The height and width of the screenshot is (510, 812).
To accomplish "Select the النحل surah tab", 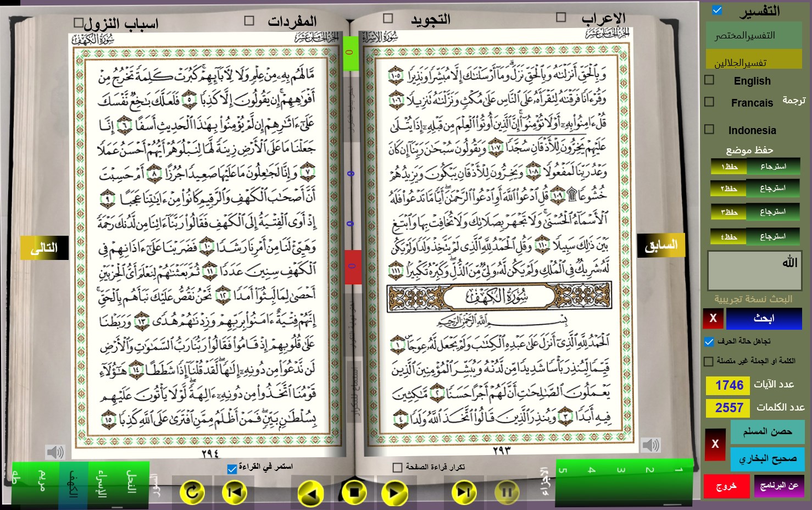I will coord(132,483).
